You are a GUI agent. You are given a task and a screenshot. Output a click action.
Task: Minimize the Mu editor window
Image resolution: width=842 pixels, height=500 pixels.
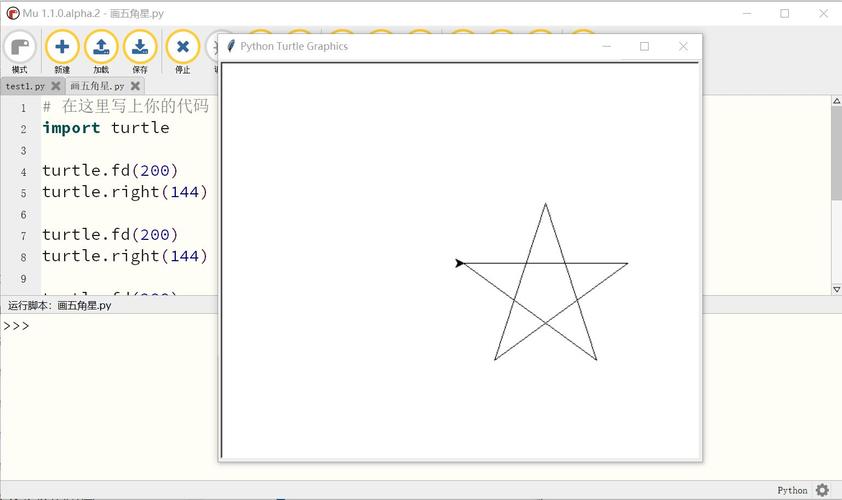(747, 13)
